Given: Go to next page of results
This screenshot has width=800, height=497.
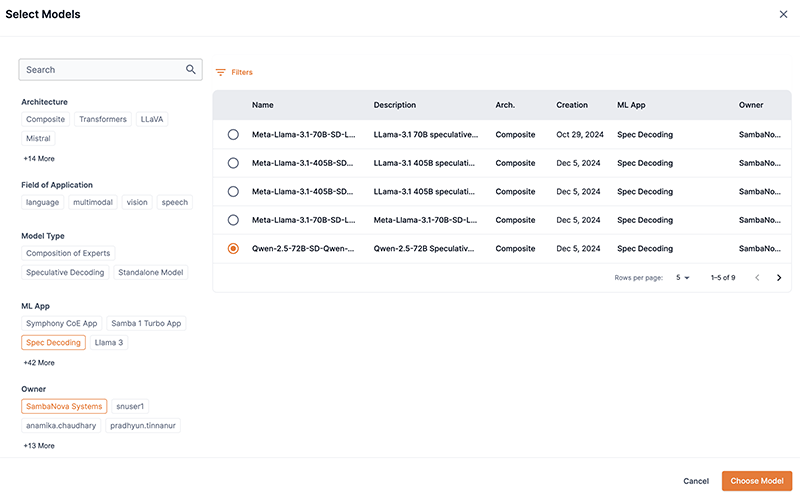Looking at the screenshot, I should coord(779,277).
